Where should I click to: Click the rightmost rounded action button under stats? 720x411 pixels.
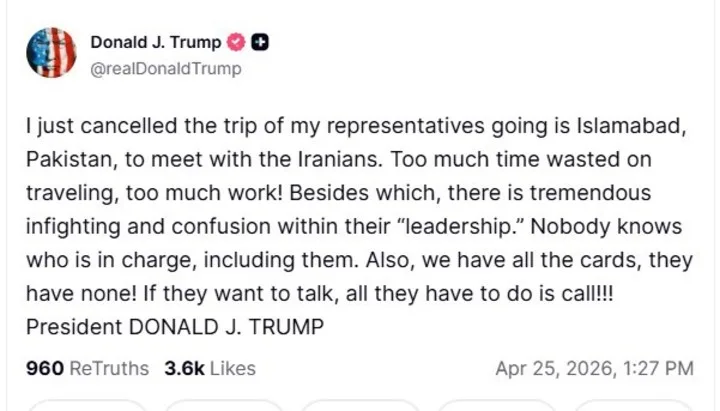click(x=633, y=405)
